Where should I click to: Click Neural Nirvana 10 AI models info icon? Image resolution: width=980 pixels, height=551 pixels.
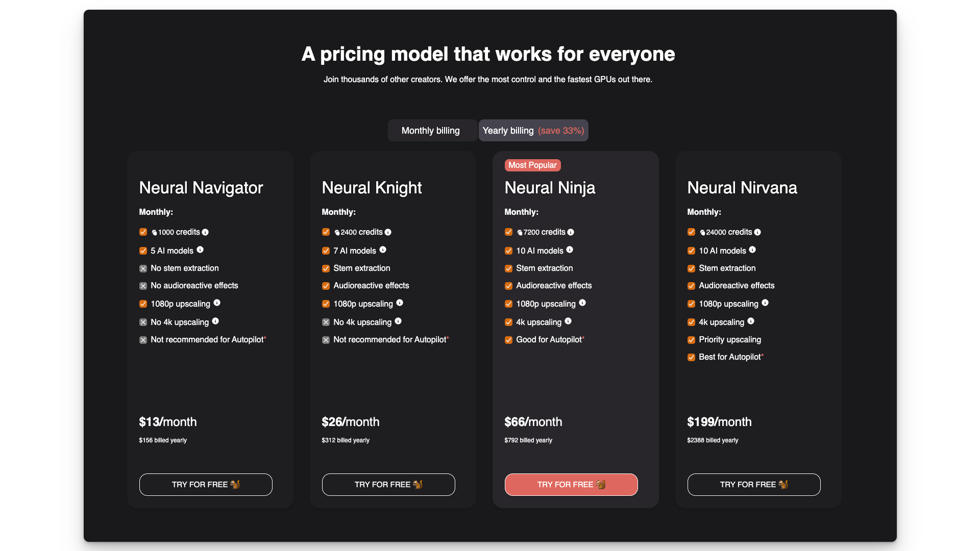pyautogui.click(x=752, y=249)
